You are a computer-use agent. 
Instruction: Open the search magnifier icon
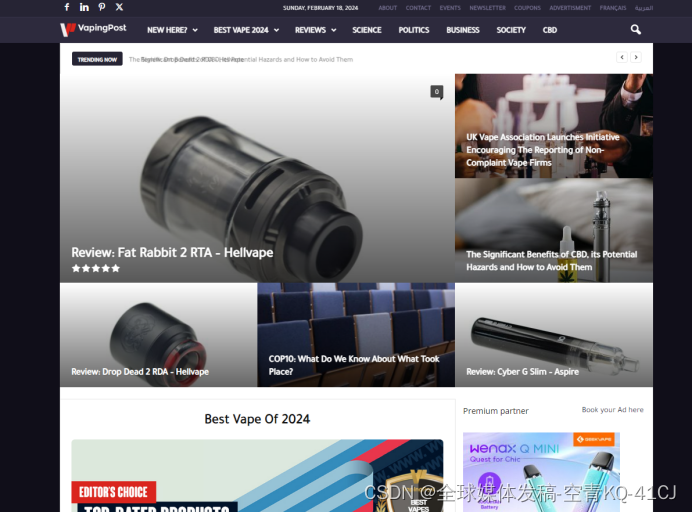[636, 30]
